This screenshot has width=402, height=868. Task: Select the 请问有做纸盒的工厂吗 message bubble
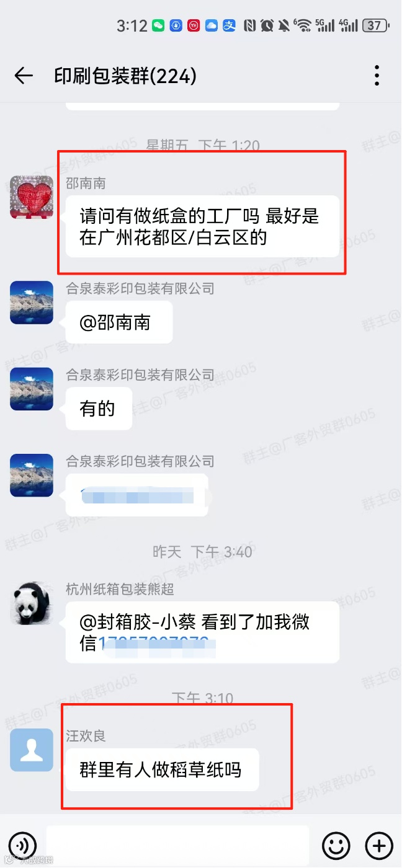pos(203,226)
